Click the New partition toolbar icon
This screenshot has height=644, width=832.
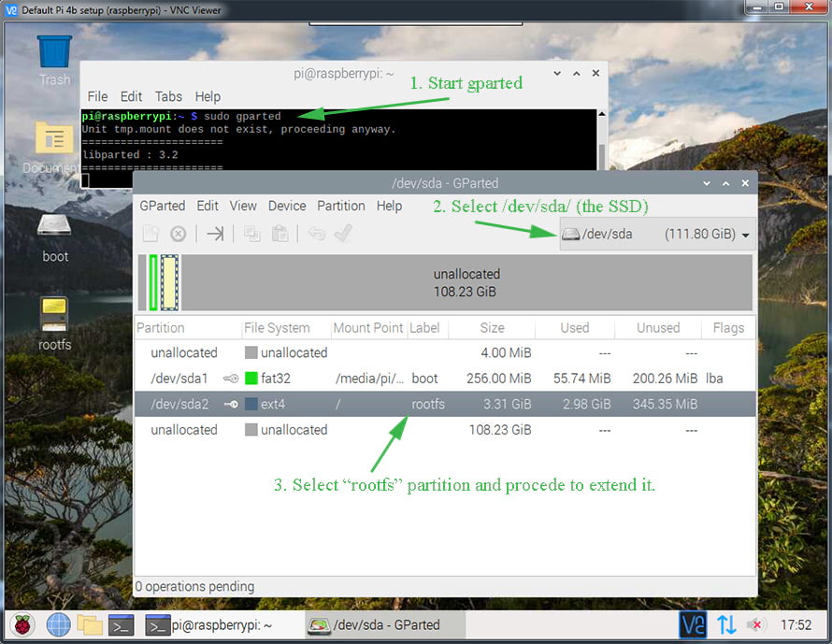151,234
